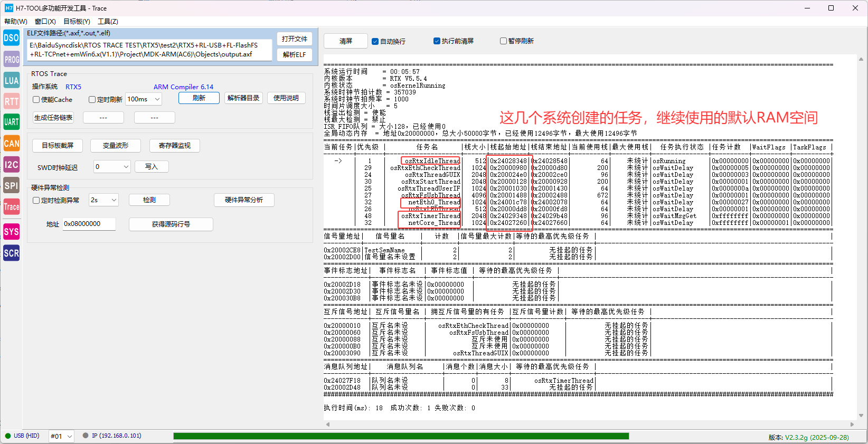Enable the 使能Cache checkbox
Screen dimensions: 868x444
coord(36,99)
